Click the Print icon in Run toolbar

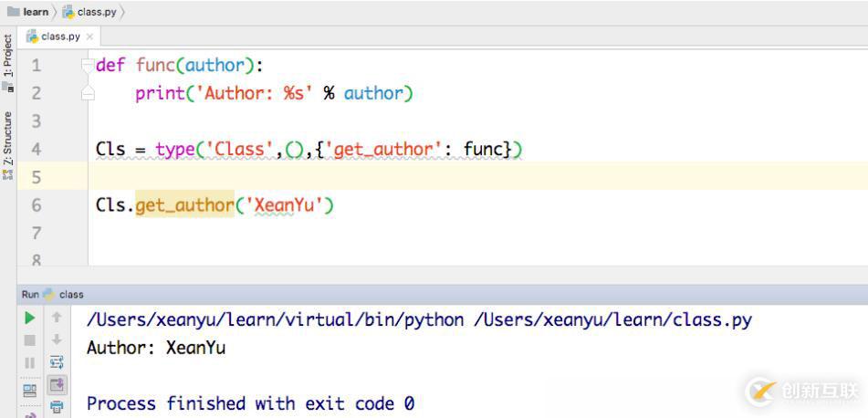click(x=57, y=407)
